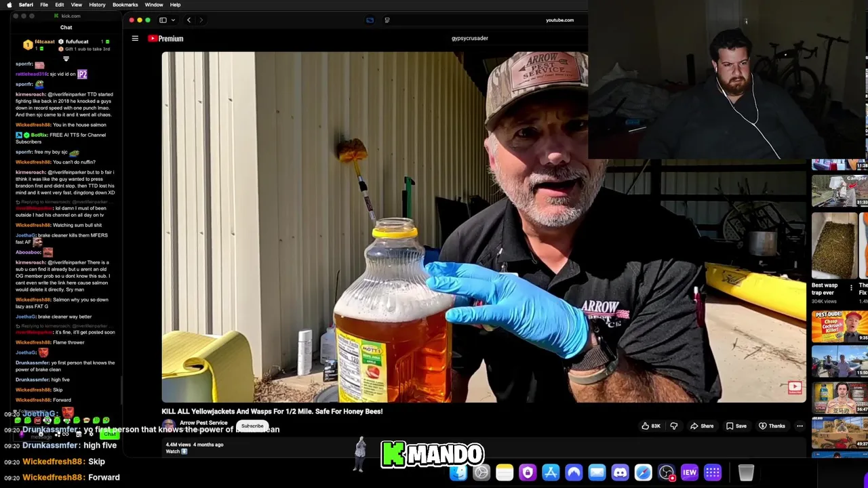Screen dimensions: 868x488
Task: Open the Window menu
Action: click(154, 5)
